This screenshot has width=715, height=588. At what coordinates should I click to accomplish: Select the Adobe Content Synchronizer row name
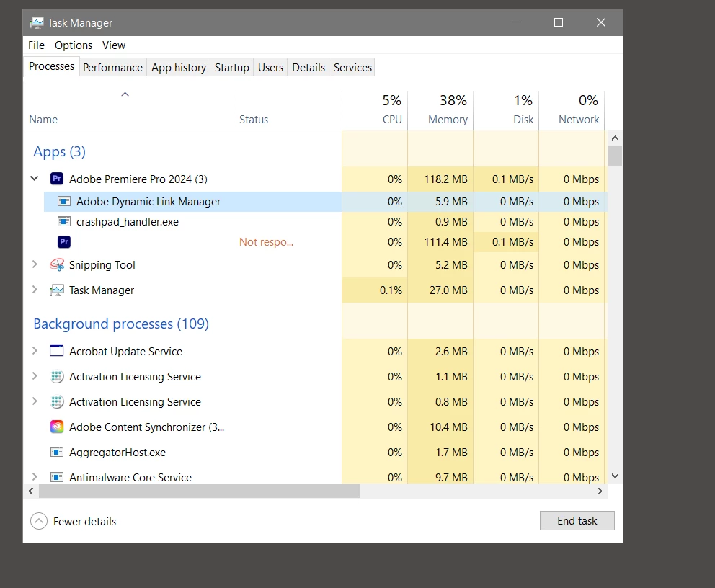(146, 427)
